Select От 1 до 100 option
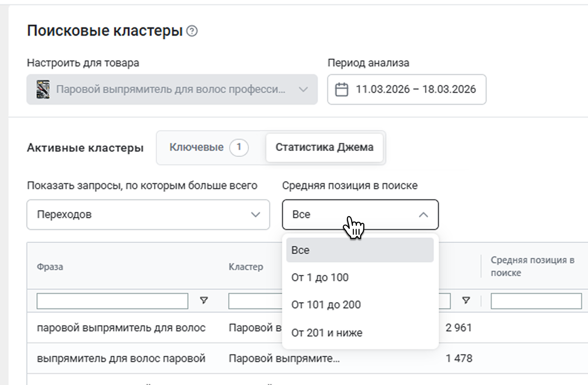This screenshot has height=385, width=588. 320,277
